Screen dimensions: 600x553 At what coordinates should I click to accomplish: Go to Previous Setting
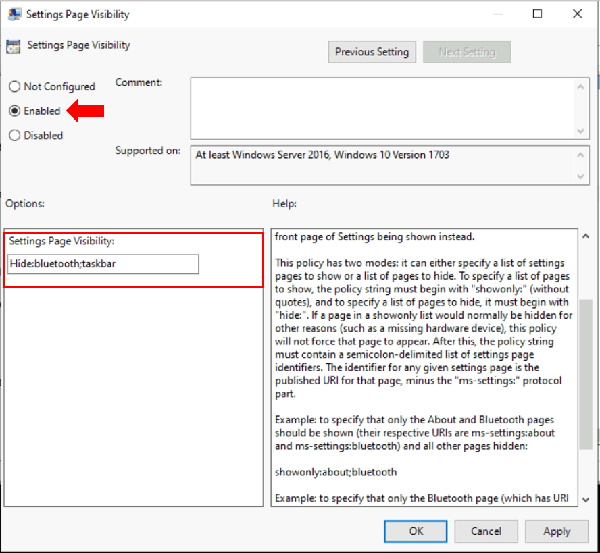click(x=371, y=52)
